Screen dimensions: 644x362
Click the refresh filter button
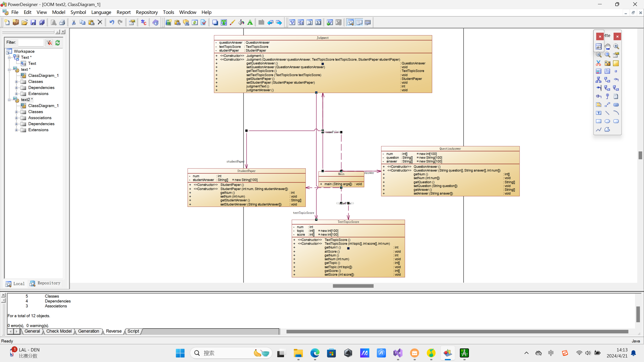tap(58, 42)
